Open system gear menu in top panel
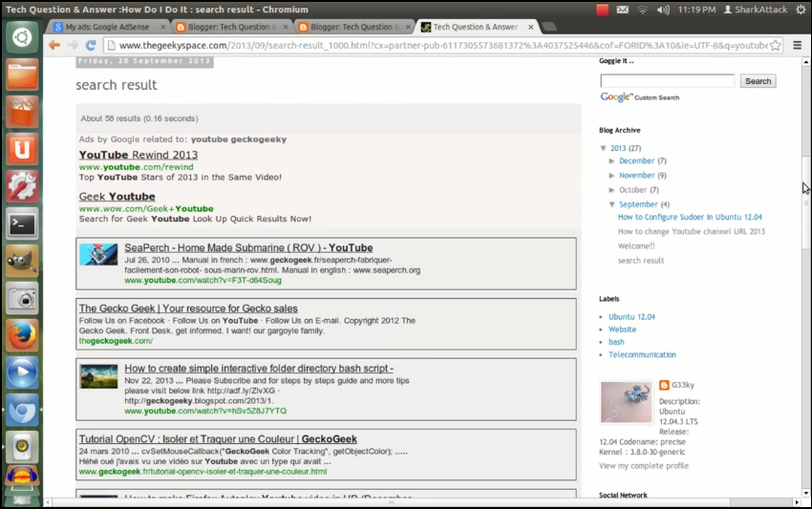The height and width of the screenshot is (509, 812). (x=801, y=10)
